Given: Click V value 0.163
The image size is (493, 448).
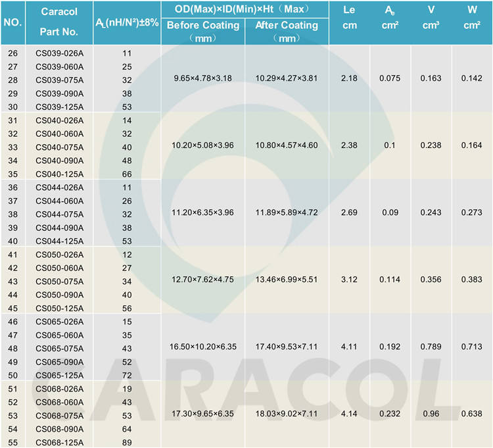Looking at the screenshot, I should pyautogui.click(x=431, y=78).
